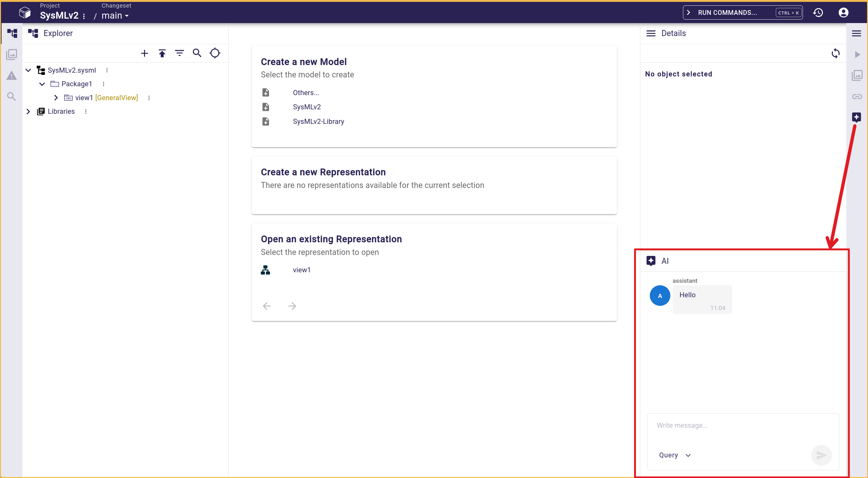
Task: Click the Run Commands button
Action: tap(743, 12)
